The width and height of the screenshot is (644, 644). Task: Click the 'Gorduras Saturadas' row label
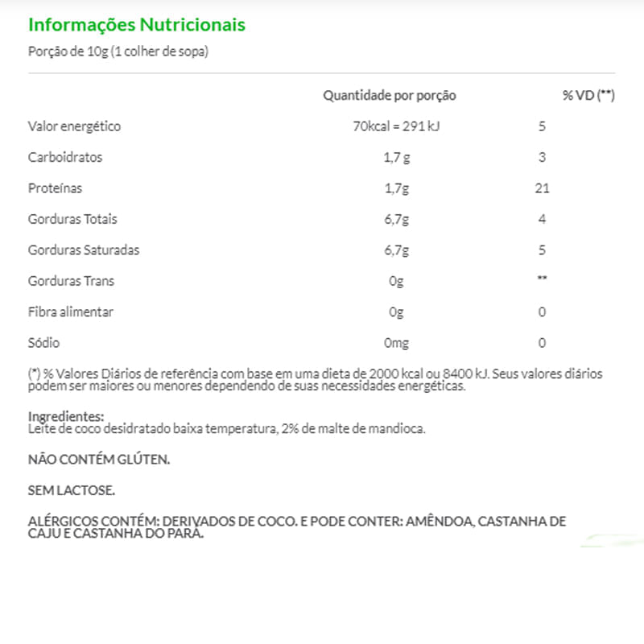point(84,250)
